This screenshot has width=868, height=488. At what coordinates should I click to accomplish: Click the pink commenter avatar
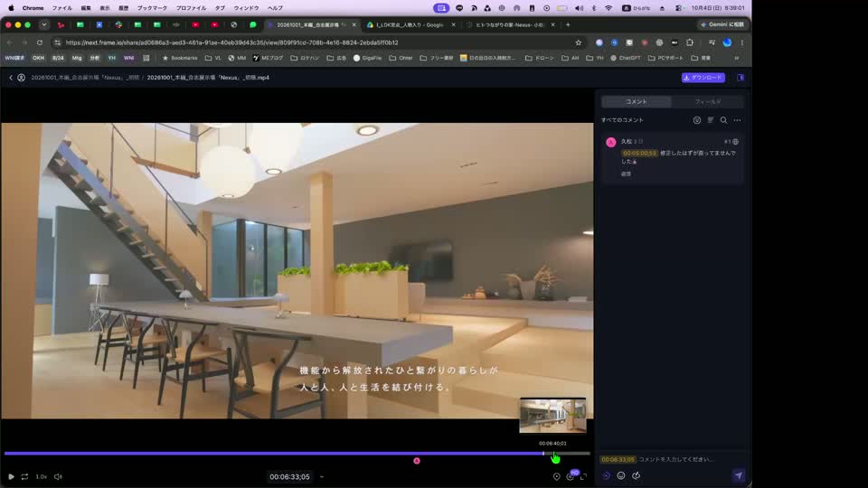click(x=611, y=142)
